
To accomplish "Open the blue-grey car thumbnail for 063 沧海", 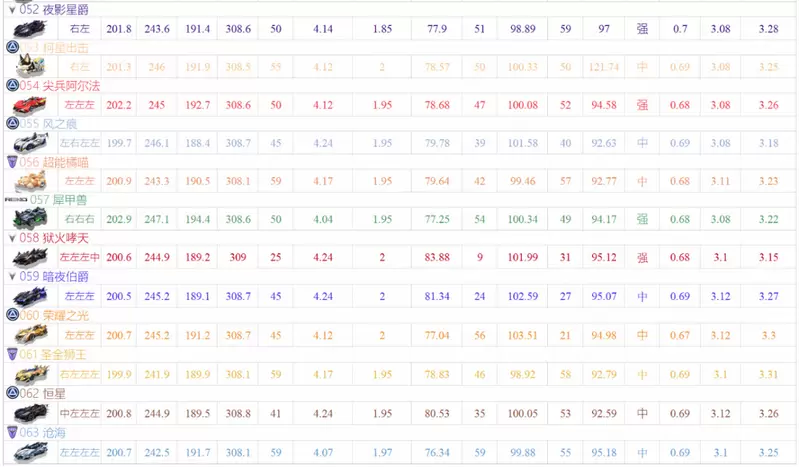I will tap(30, 452).
